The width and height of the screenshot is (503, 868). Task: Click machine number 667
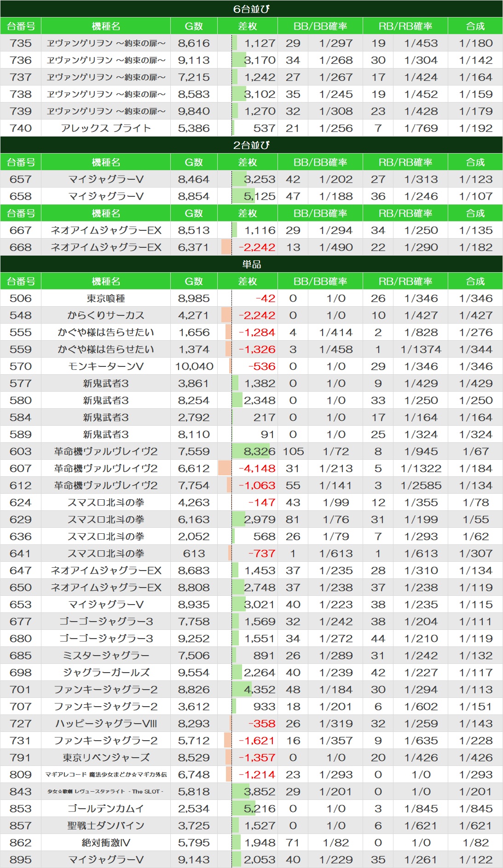pyautogui.click(x=21, y=230)
